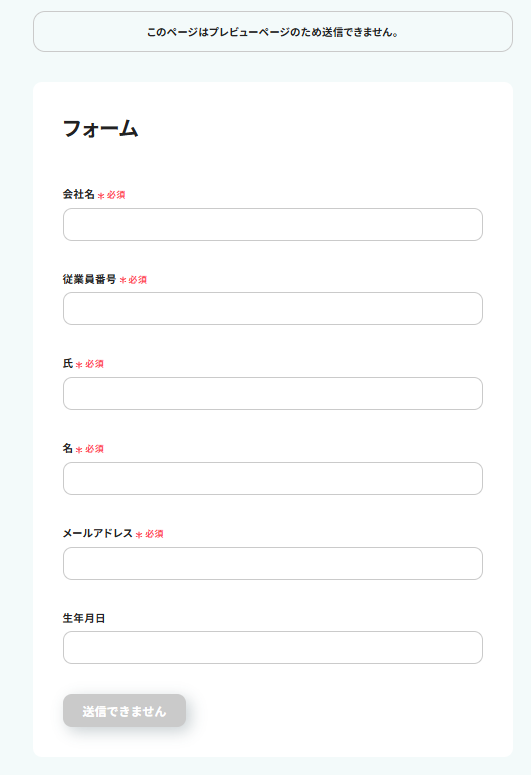531x775 pixels.
Task: Click the 従業員番号 label
Action: 89,279
